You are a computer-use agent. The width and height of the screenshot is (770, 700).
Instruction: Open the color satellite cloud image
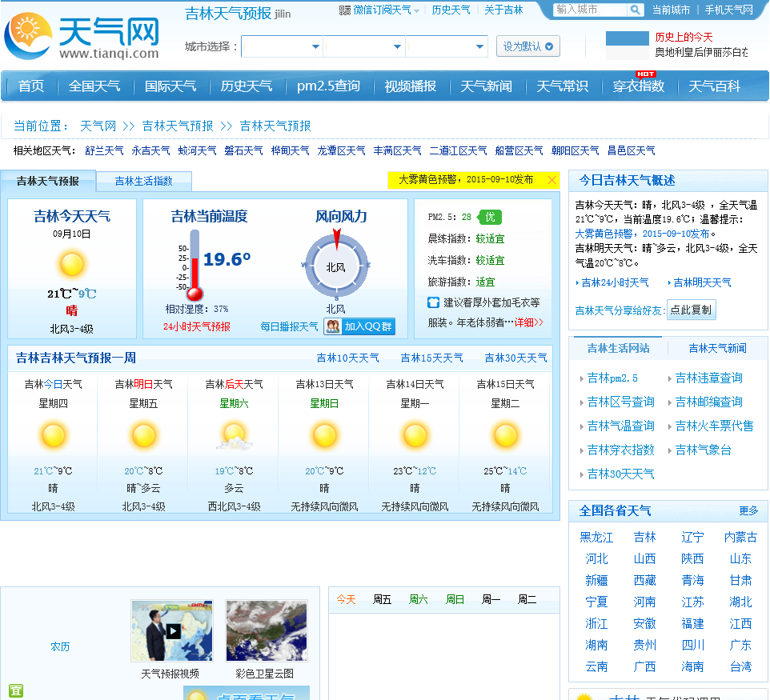(267, 630)
